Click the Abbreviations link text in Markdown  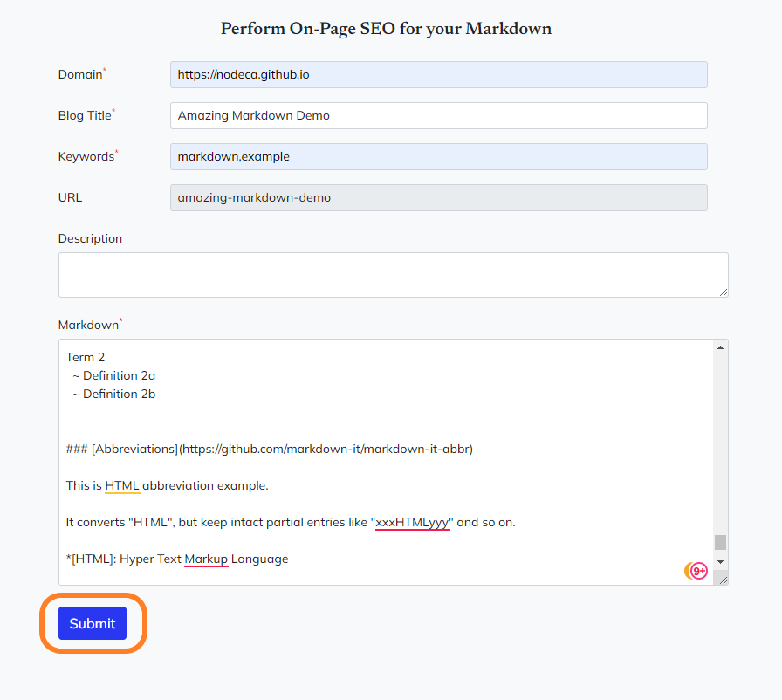click(134, 450)
